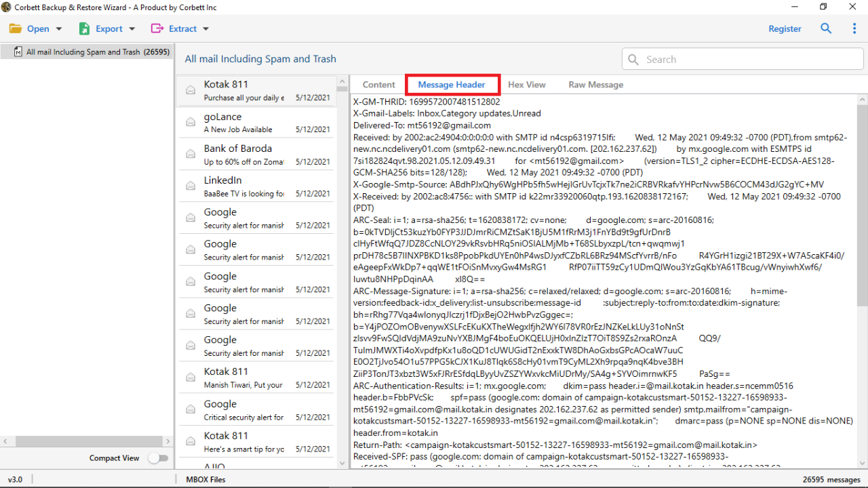
Task: Expand the Open dropdown arrow
Action: (58, 28)
